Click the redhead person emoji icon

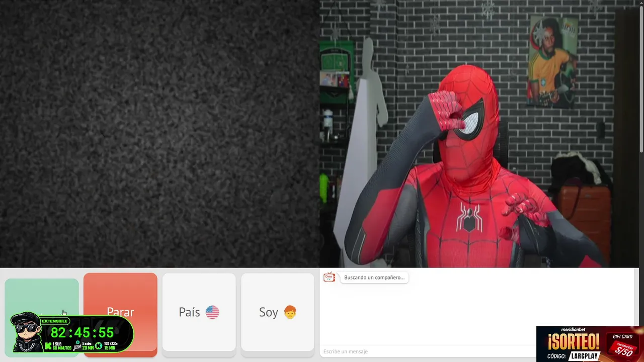(290, 312)
